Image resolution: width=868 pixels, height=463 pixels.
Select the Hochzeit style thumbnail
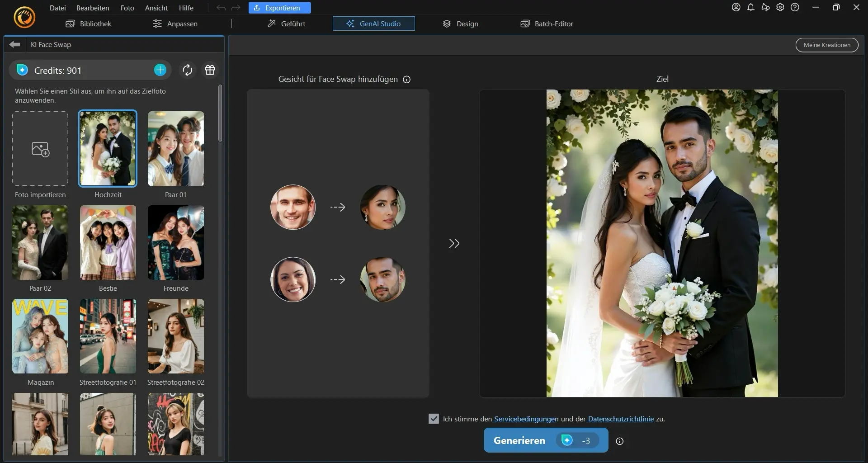[x=108, y=148]
